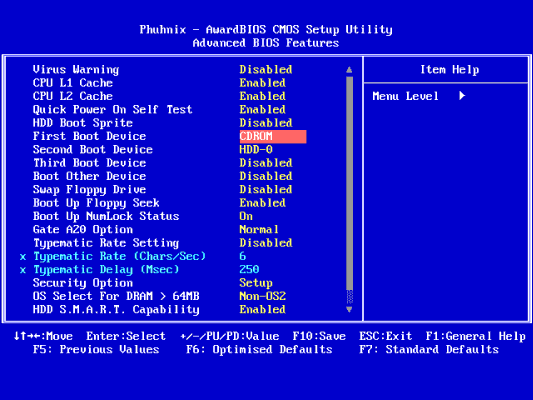Image resolution: width=533 pixels, height=400 pixels.
Task: Open Second Boot Device HDD-0 value
Action: (256, 150)
